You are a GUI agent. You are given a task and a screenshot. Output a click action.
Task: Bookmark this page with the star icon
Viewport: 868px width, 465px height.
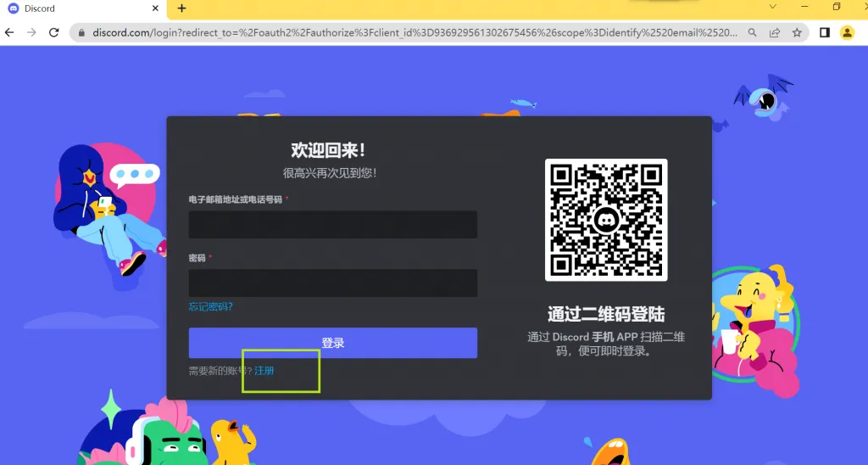click(797, 33)
